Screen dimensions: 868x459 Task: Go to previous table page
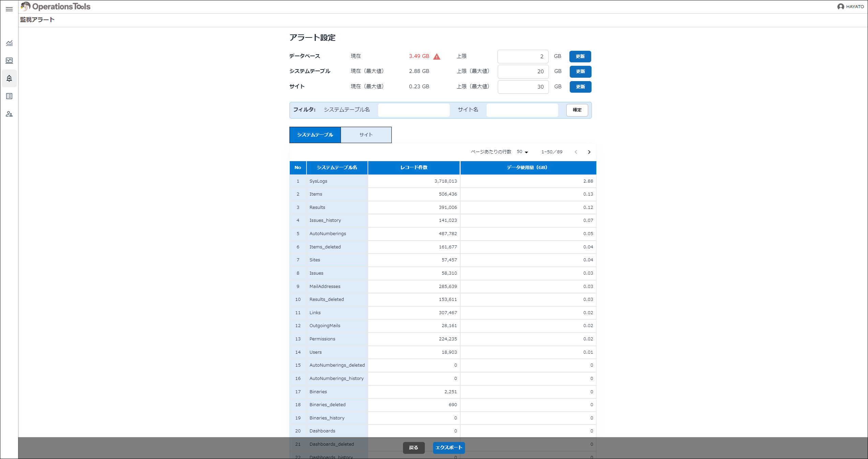pyautogui.click(x=576, y=152)
